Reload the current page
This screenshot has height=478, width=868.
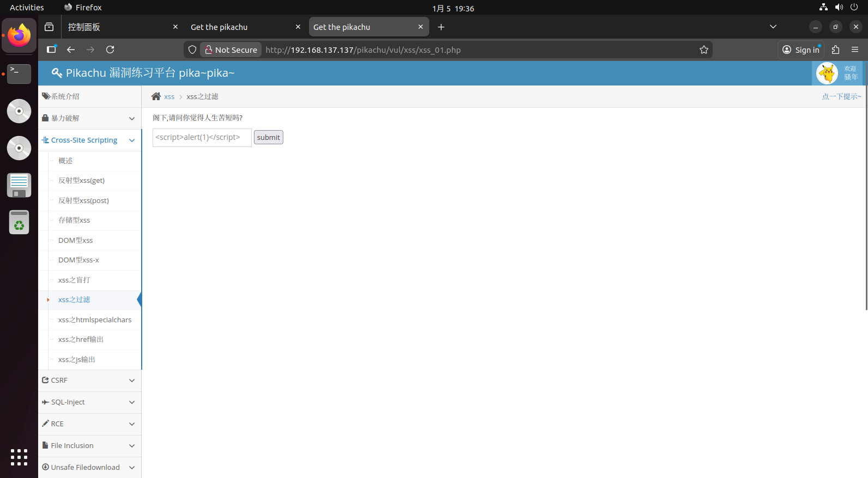coord(110,50)
